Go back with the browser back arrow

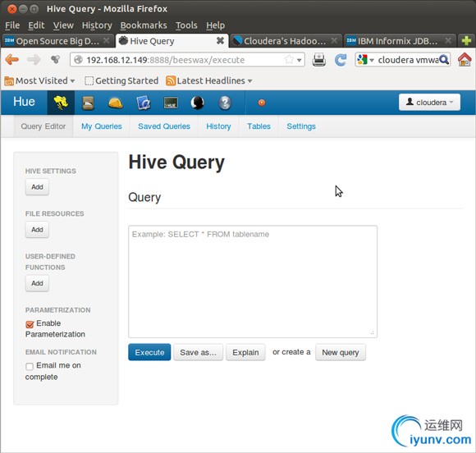pos(12,60)
